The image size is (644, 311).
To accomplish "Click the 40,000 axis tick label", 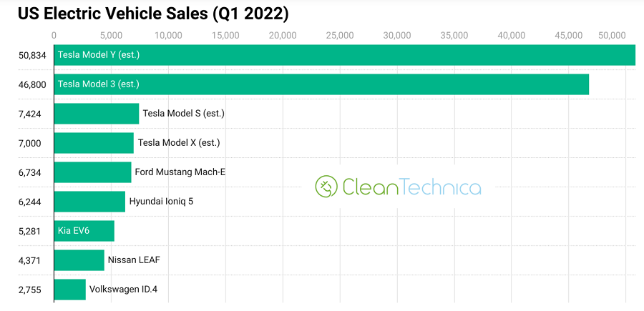I will tap(512, 35).
